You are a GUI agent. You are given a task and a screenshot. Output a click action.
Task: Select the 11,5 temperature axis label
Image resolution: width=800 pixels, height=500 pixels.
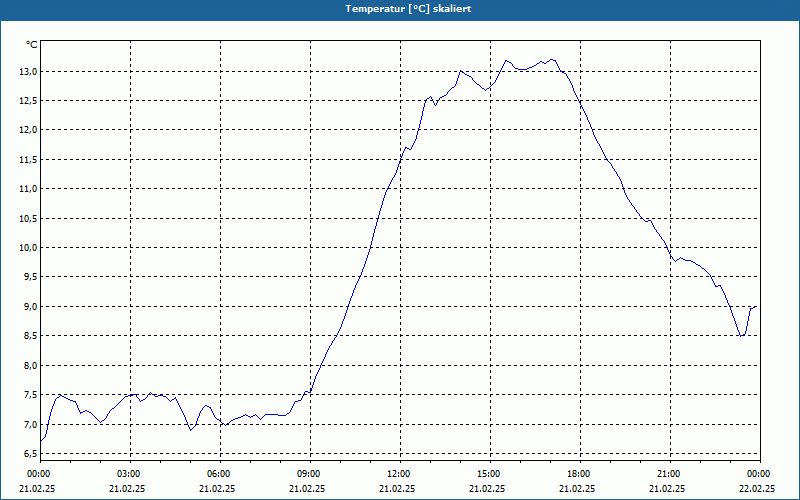point(29,160)
